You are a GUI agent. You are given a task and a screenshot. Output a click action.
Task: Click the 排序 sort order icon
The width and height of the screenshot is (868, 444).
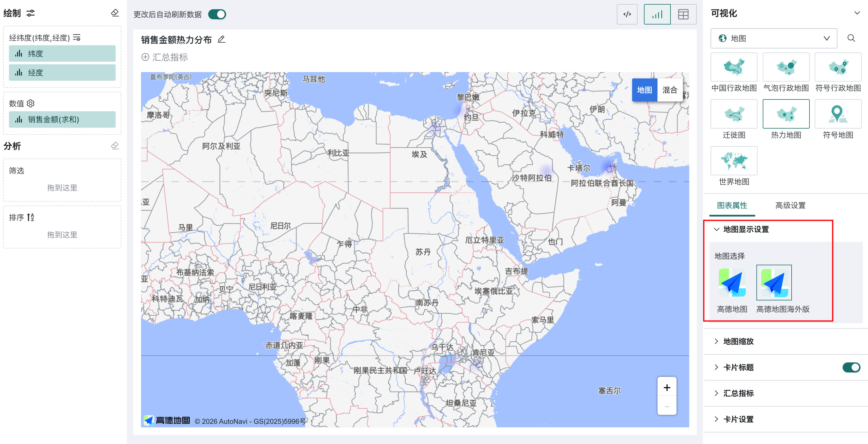coord(31,217)
